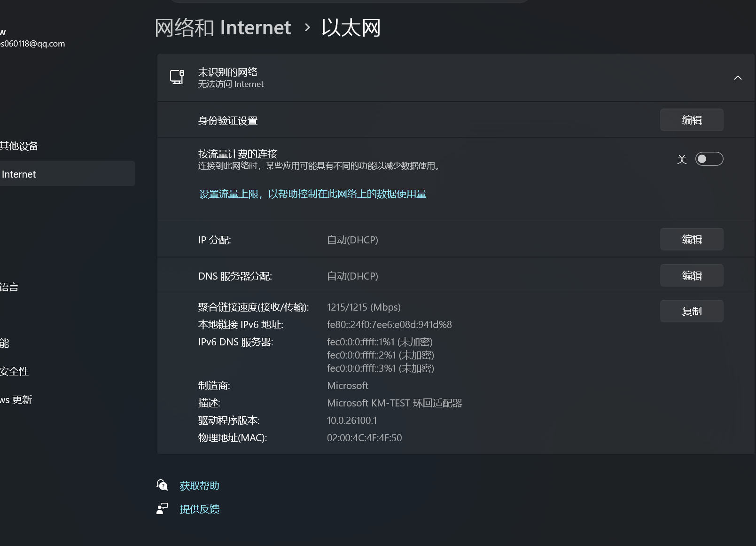Click the fe80 link-local IPv6 address
The image size is (756, 546).
tap(389, 324)
